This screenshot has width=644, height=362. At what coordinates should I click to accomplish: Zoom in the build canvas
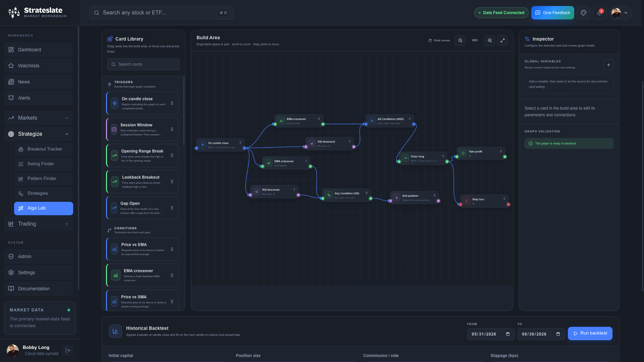[x=490, y=41]
